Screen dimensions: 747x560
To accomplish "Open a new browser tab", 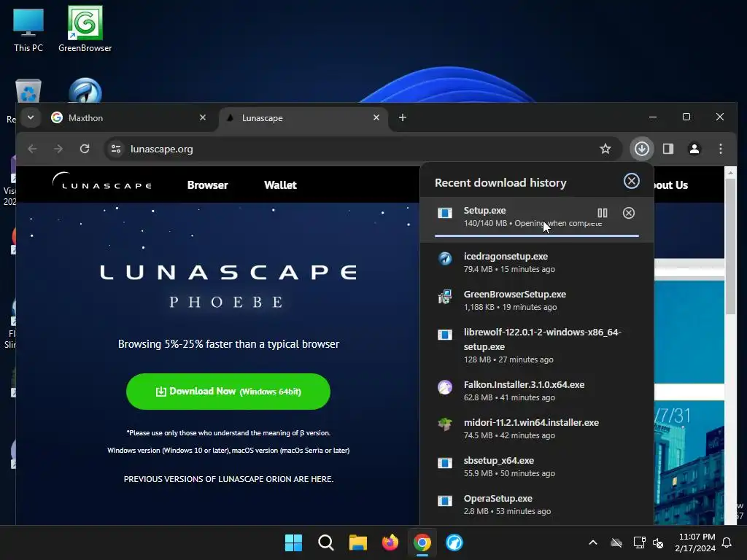I will coord(403,117).
